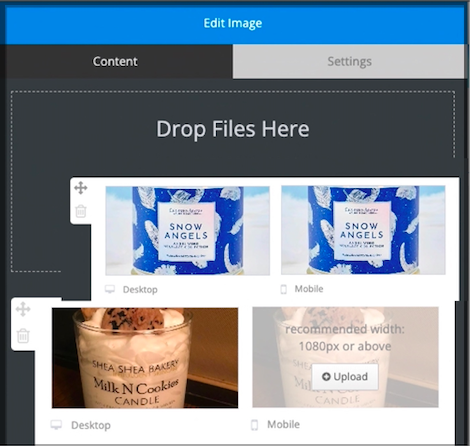470x446 pixels.
Task: Click the Mobile label under Snow Angels image
Action: (309, 289)
